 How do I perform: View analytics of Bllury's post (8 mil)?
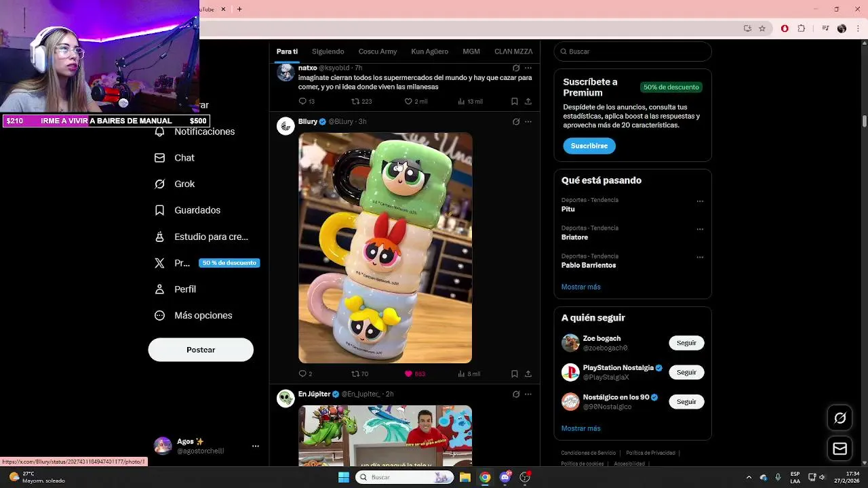point(461,373)
